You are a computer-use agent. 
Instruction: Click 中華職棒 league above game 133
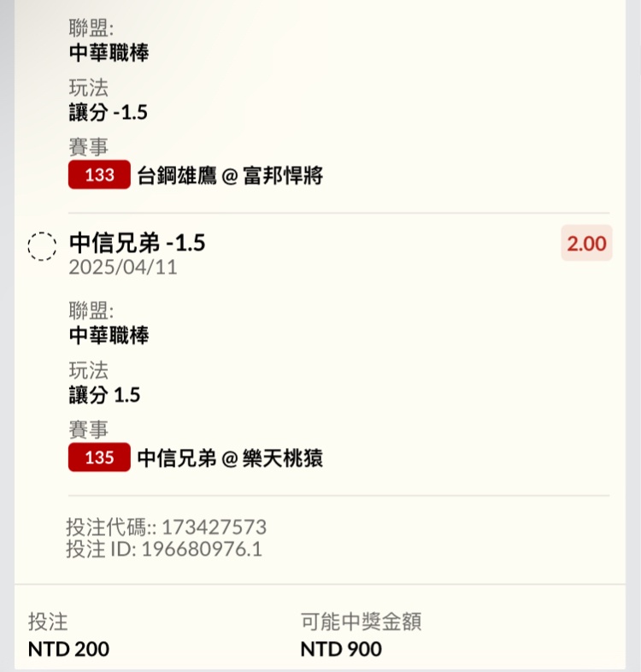(109, 53)
